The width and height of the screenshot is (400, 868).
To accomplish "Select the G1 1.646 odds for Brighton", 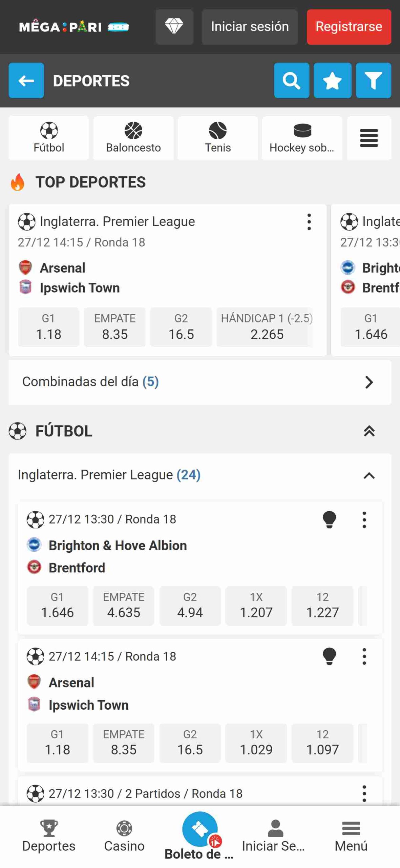I will pos(57,606).
